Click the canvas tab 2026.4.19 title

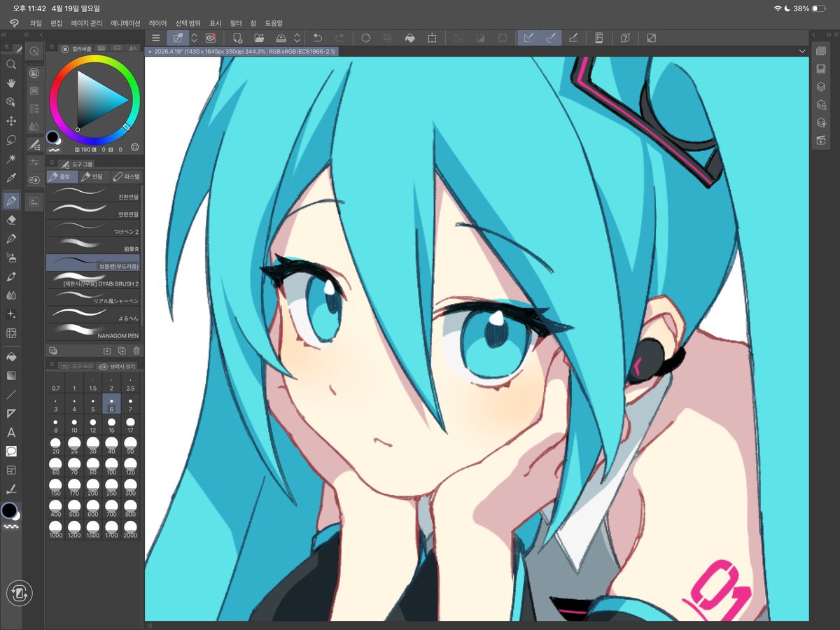243,51
